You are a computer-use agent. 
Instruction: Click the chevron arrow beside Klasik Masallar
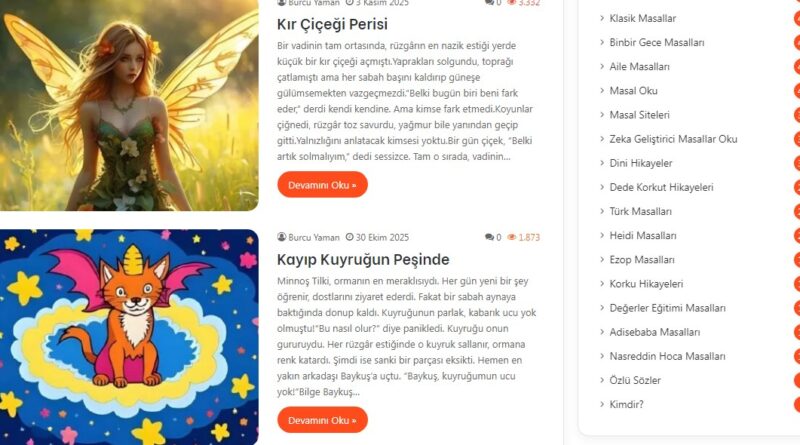click(x=602, y=18)
